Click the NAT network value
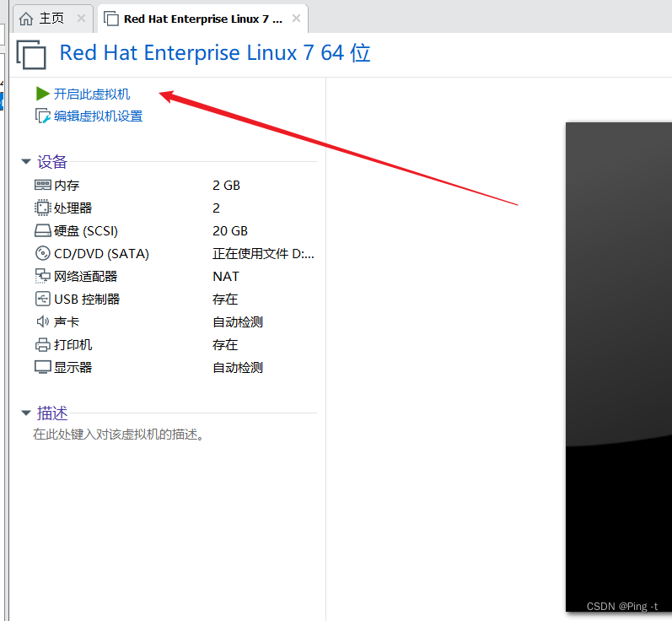This screenshot has width=672, height=621. (x=226, y=277)
